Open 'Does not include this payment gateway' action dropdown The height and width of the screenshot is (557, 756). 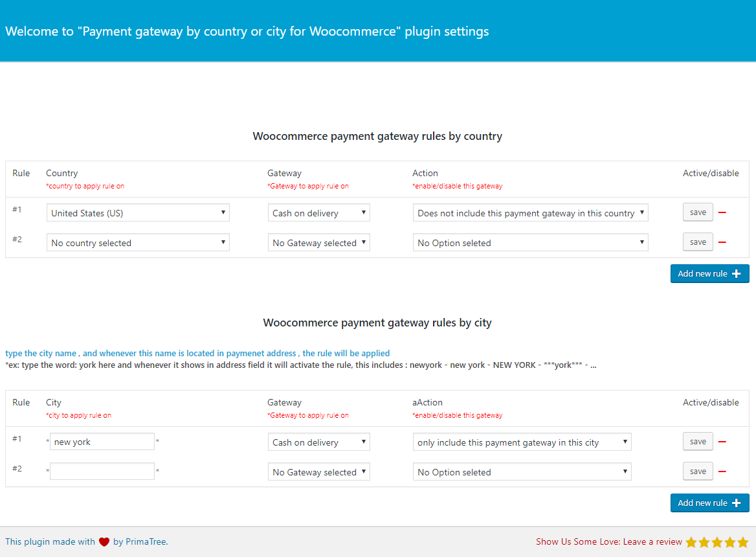pos(530,212)
